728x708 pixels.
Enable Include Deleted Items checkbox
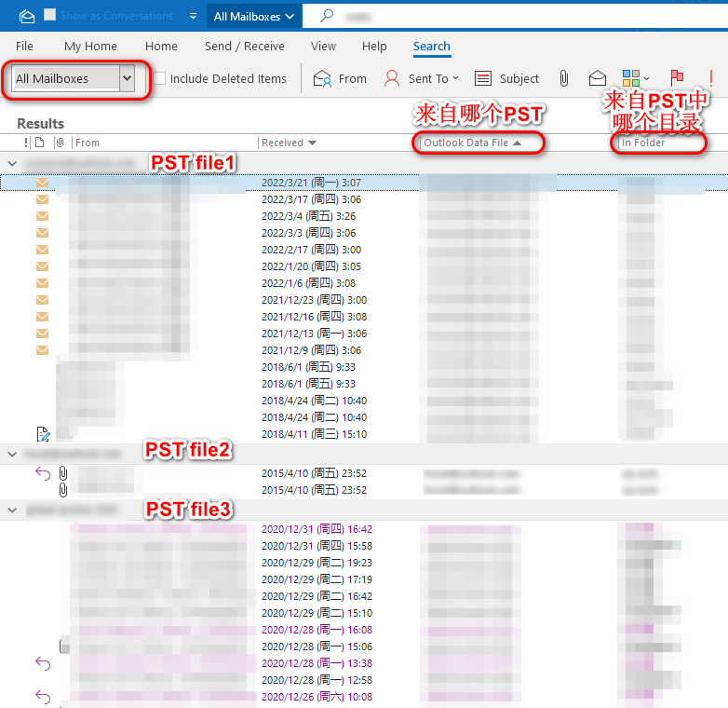[x=160, y=79]
